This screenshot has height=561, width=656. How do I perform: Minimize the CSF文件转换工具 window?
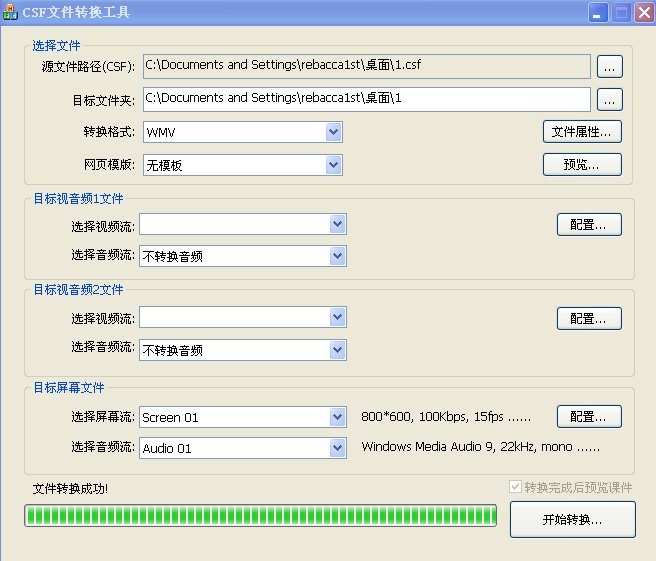[x=598, y=13]
